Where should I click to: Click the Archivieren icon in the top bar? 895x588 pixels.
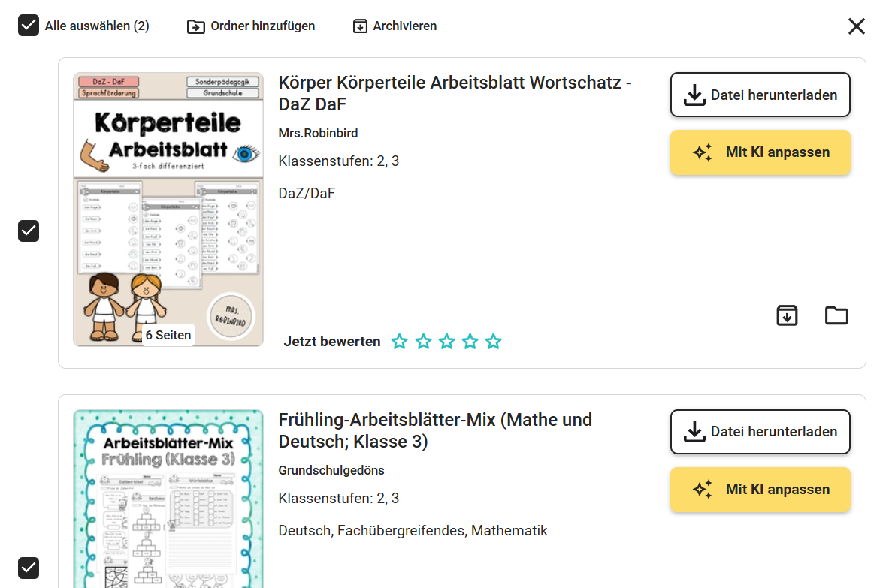(x=360, y=26)
